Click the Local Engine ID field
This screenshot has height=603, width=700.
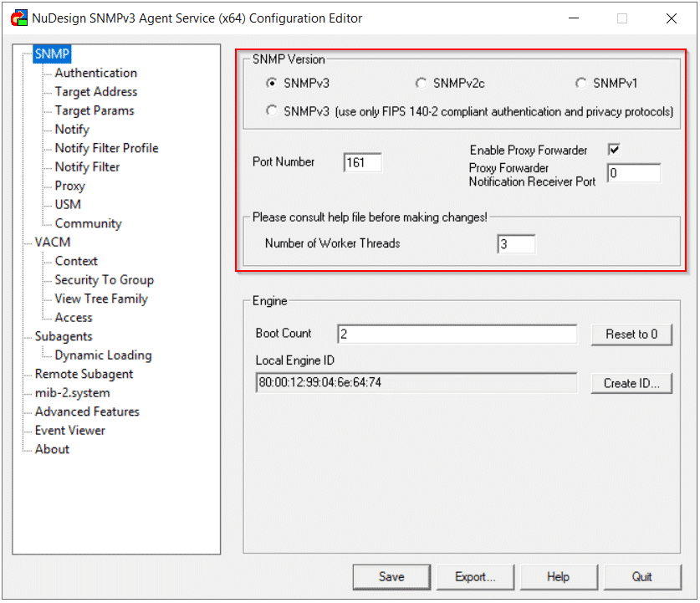coord(416,382)
